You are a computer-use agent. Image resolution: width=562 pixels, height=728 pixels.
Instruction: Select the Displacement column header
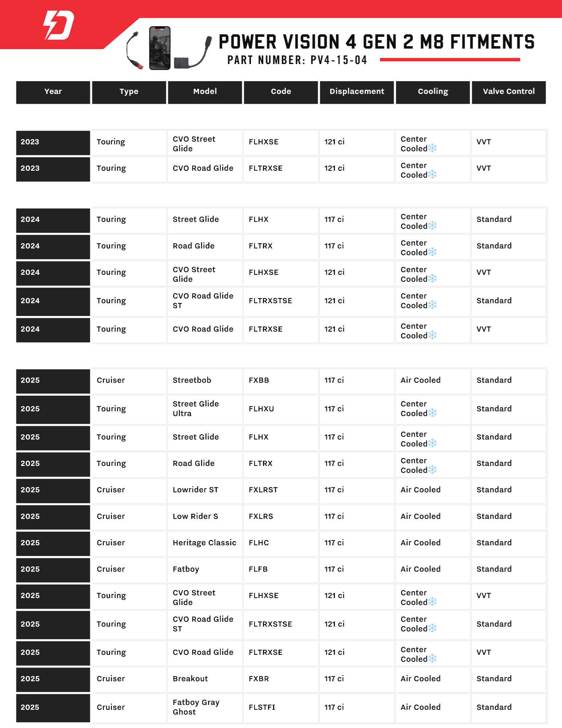[356, 92]
